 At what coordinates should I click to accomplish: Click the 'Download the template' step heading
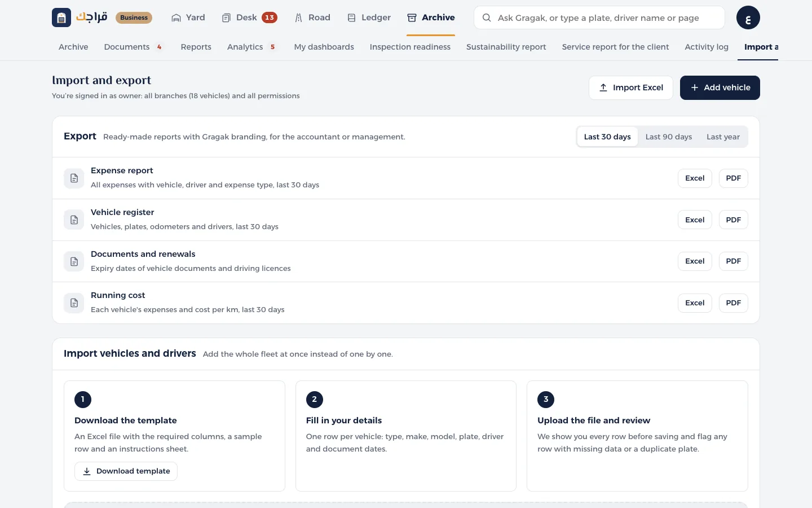point(126,421)
